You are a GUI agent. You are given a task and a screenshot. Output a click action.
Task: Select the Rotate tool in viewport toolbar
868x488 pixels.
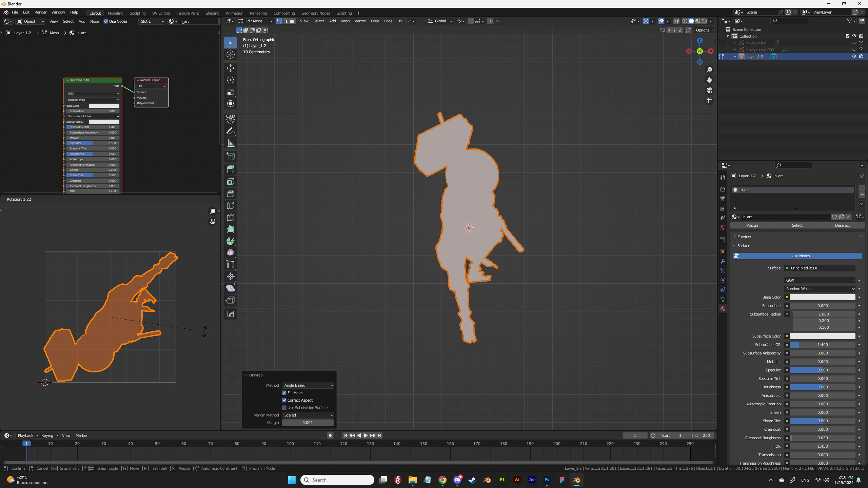click(231, 80)
